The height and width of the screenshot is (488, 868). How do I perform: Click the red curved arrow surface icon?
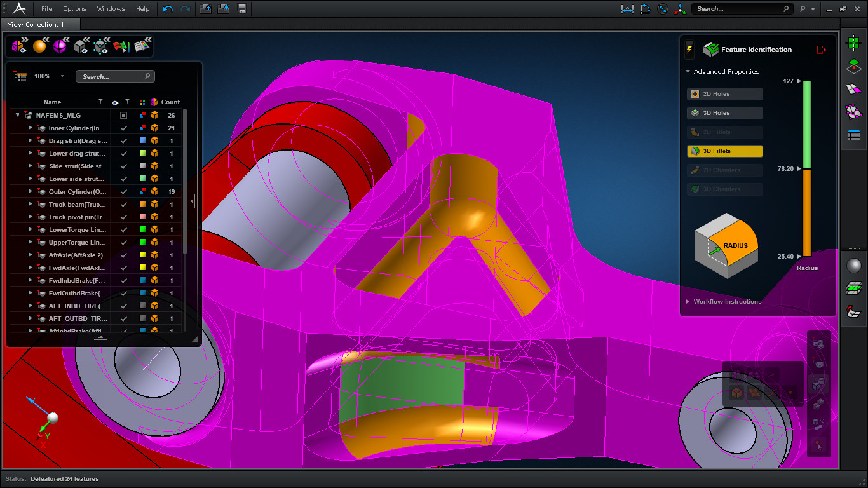854,311
